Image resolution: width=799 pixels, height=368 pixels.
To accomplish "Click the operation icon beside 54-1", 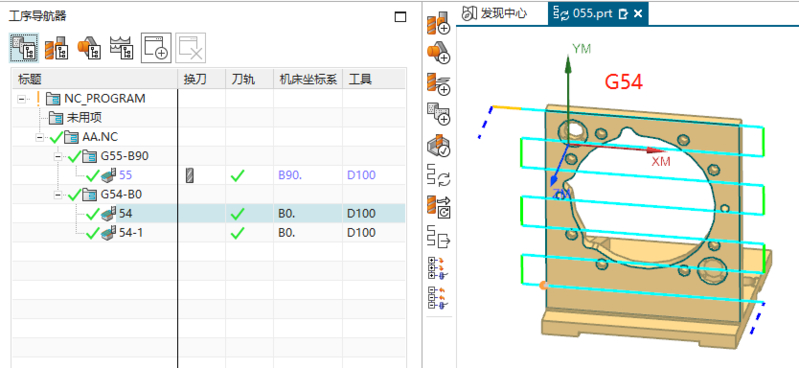I will point(109,233).
